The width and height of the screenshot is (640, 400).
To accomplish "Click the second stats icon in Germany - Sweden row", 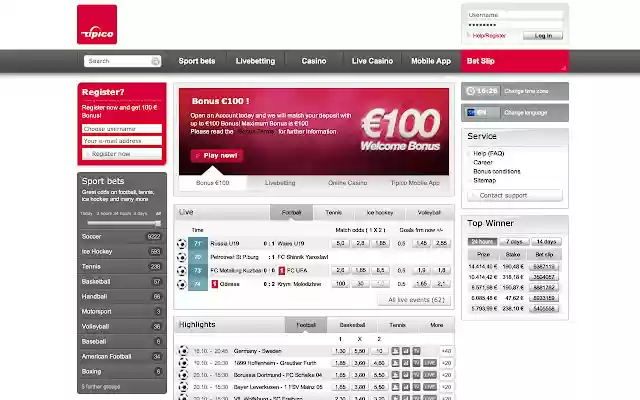I will (406, 351).
